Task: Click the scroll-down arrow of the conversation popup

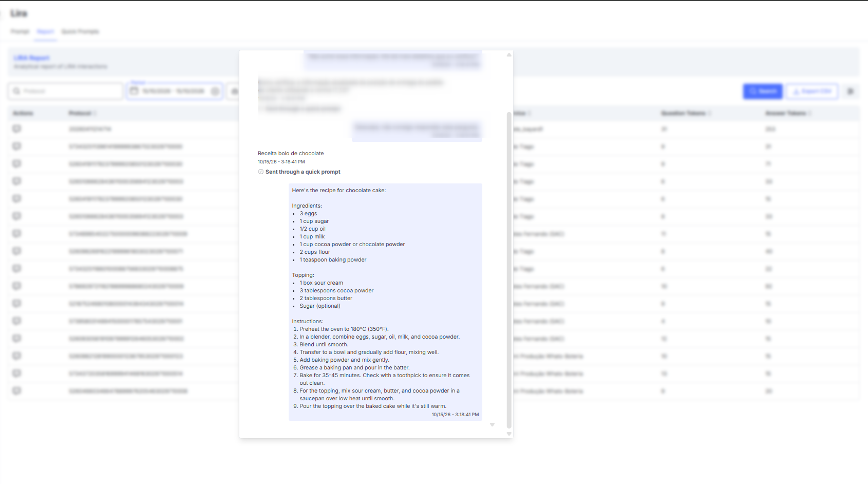Action: (x=509, y=434)
